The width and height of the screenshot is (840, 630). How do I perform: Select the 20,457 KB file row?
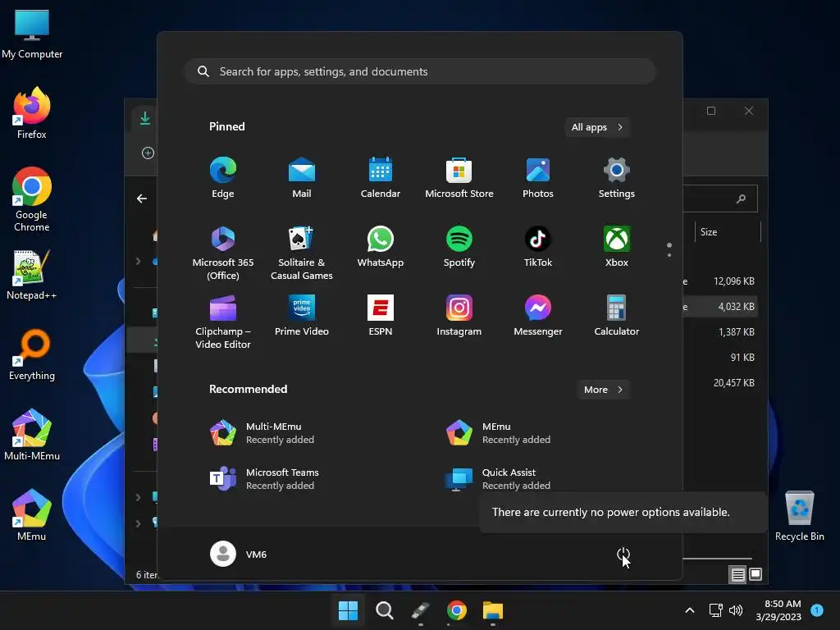(720, 383)
